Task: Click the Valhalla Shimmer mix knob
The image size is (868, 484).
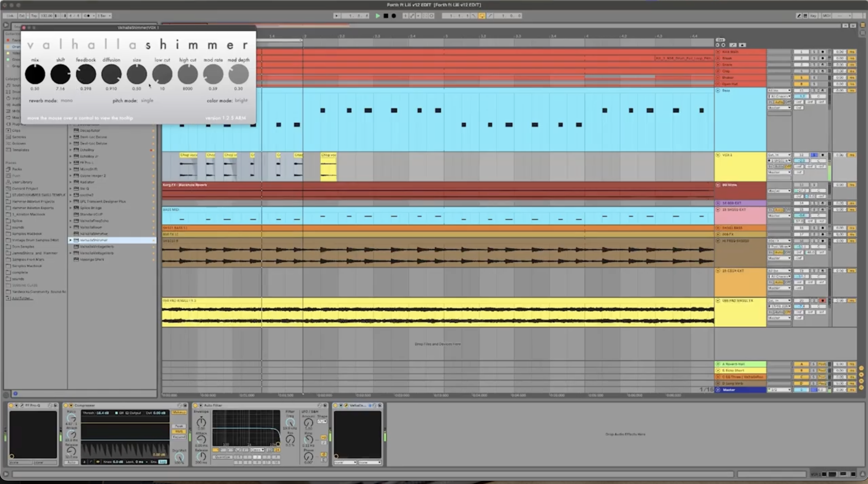Action: coord(35,74)
